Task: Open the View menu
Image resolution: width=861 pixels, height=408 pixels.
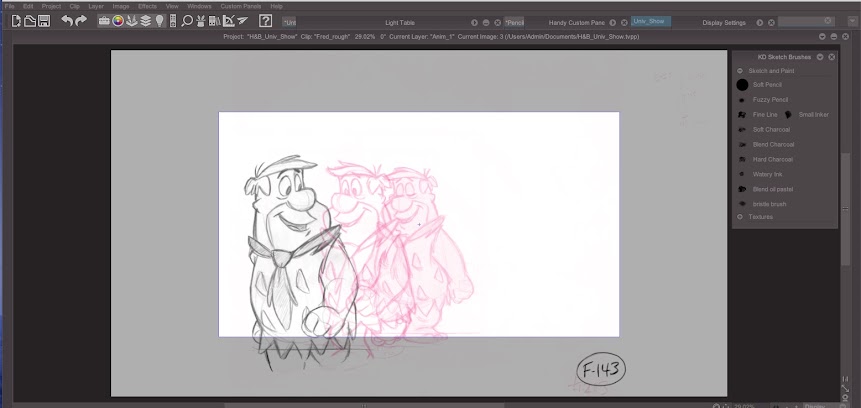Action: 172,6
